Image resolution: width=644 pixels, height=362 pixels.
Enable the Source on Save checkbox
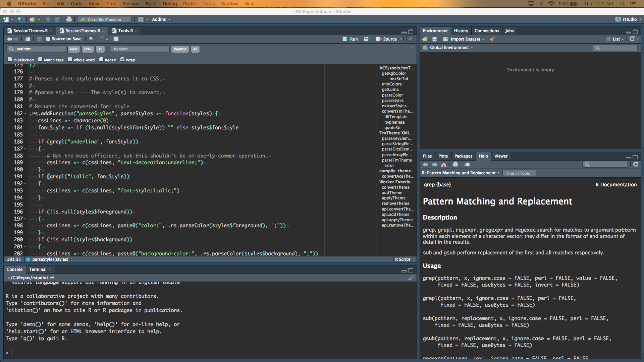[48, 39]
